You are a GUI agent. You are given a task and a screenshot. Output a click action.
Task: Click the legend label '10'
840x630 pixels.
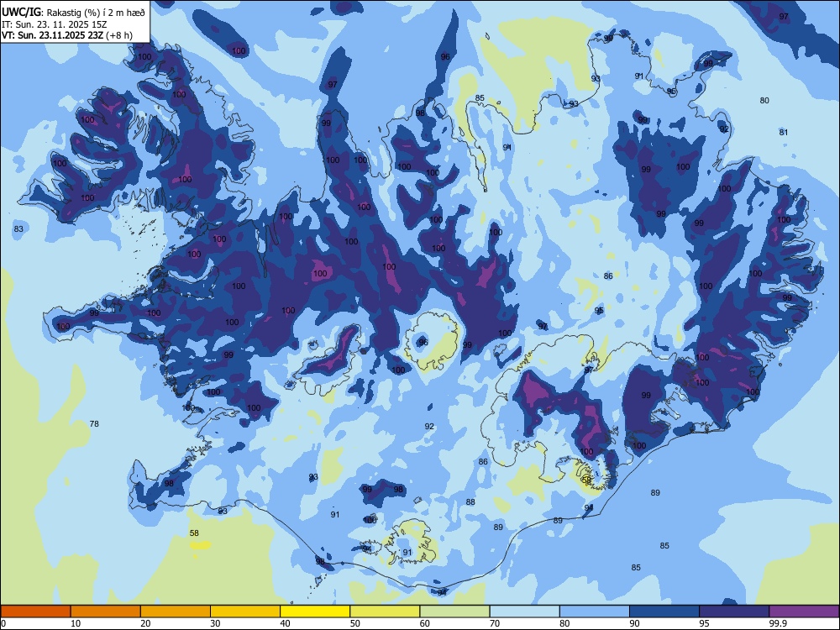(x=76, y=623)
